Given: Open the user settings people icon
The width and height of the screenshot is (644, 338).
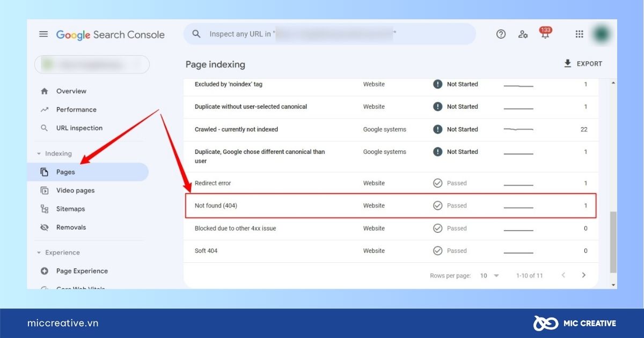Looking at the screenshot, I should pos(523,34).
